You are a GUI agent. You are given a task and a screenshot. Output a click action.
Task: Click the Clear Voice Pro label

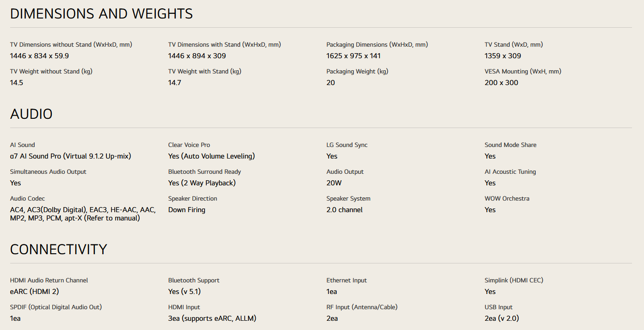(x=189, y=145)
